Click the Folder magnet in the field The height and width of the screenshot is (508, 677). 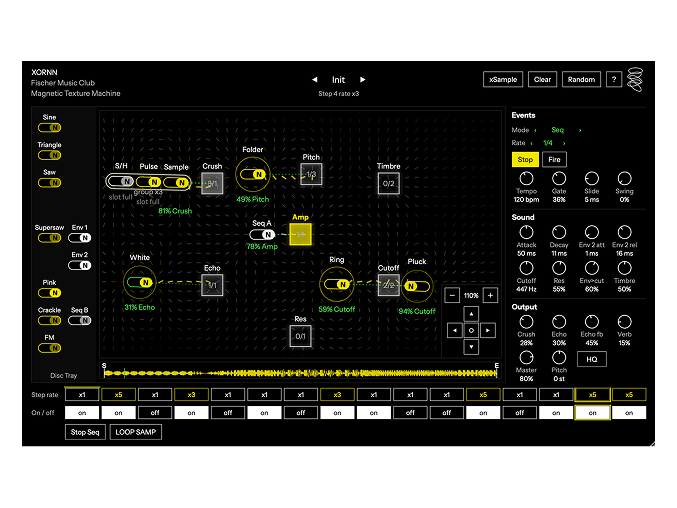coord(253,174)
